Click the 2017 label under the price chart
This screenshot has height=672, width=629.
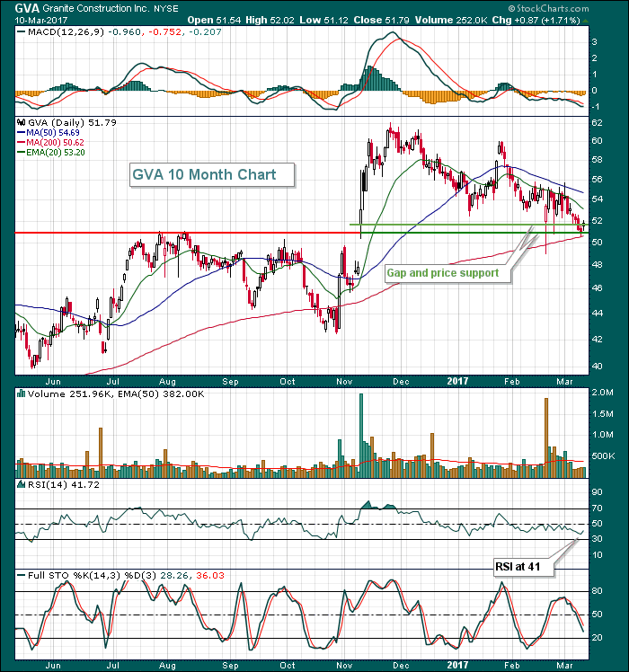[457, 381]
